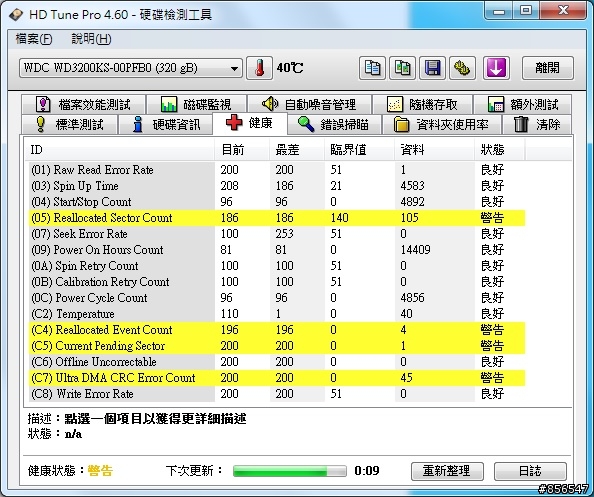This screenshot has width=594, height=497.
Task: Switch to the 磁碟監視 tab
Action: click(196, 104)
